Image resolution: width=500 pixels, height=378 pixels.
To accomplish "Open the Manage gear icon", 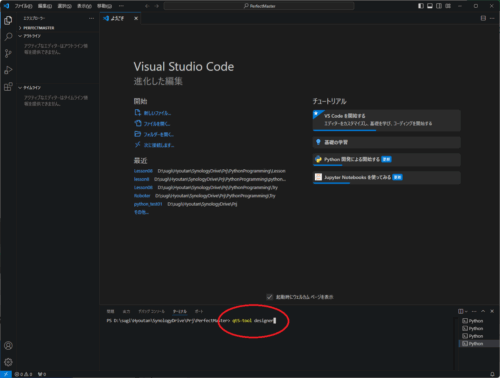I will click(x=8, y=362).
